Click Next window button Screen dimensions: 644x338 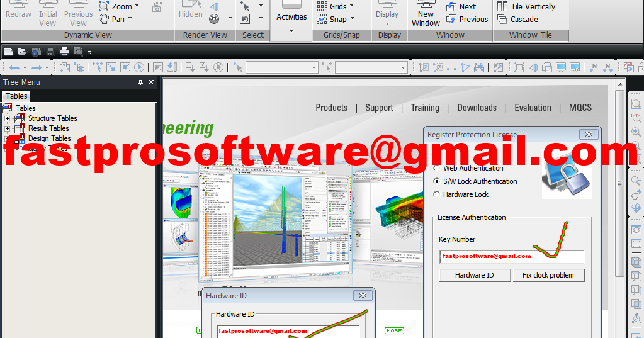461,6
